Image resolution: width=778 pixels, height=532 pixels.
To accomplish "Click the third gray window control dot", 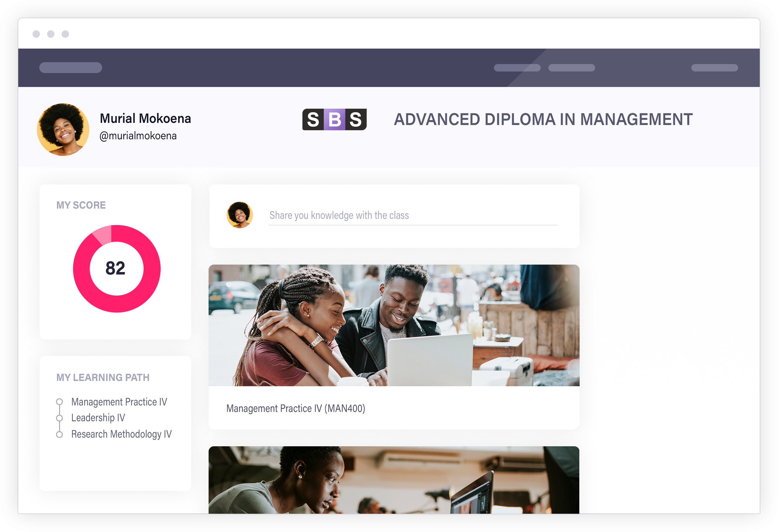I will tap(65, 34).
